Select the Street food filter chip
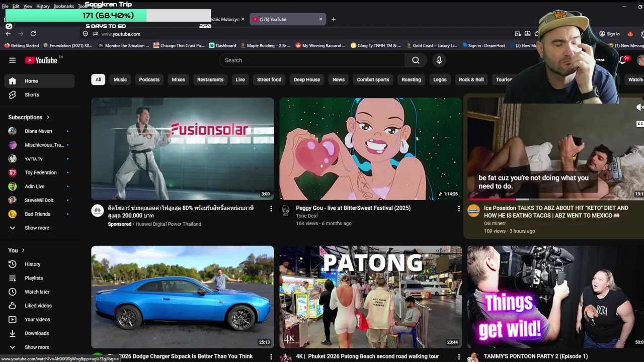The width and height of the screenshot is (644, 362). click(x=269, y=79)
